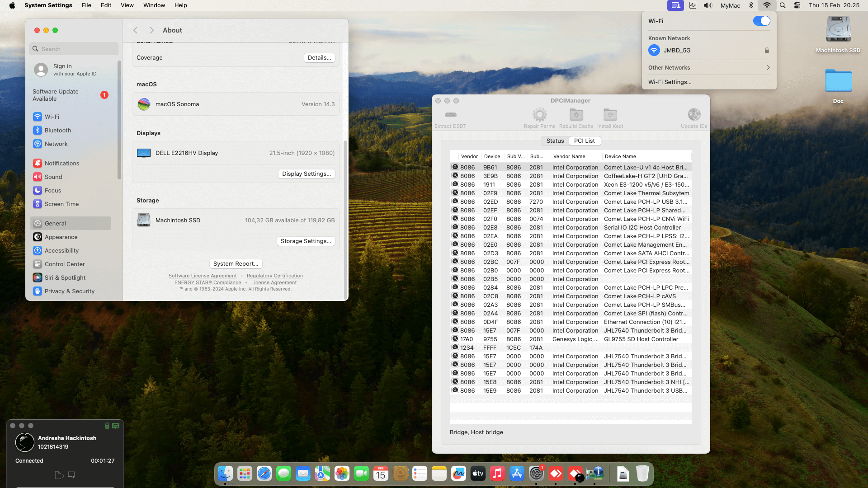The width and height of the screenshot is (868, 488).
Task: Select the Genesys Logic GL9755 SD Host Controller row
Action: 571,339
